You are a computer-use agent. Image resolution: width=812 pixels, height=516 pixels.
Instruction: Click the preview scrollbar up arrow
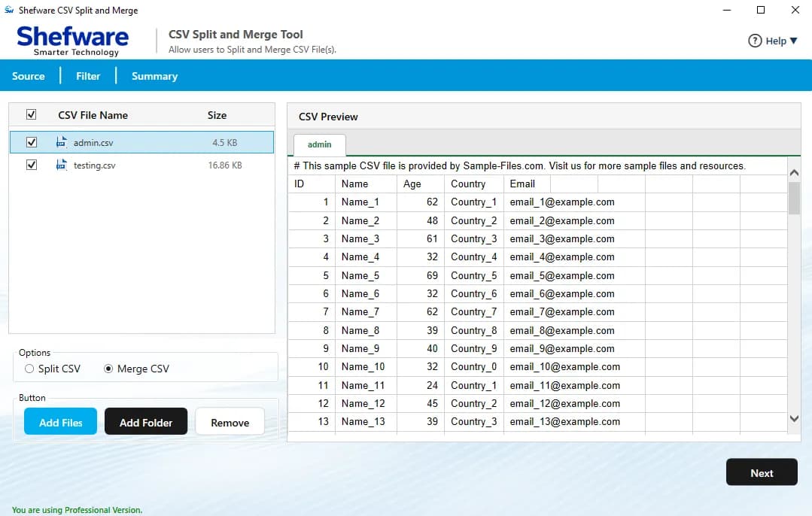click(x=794, y=172)
